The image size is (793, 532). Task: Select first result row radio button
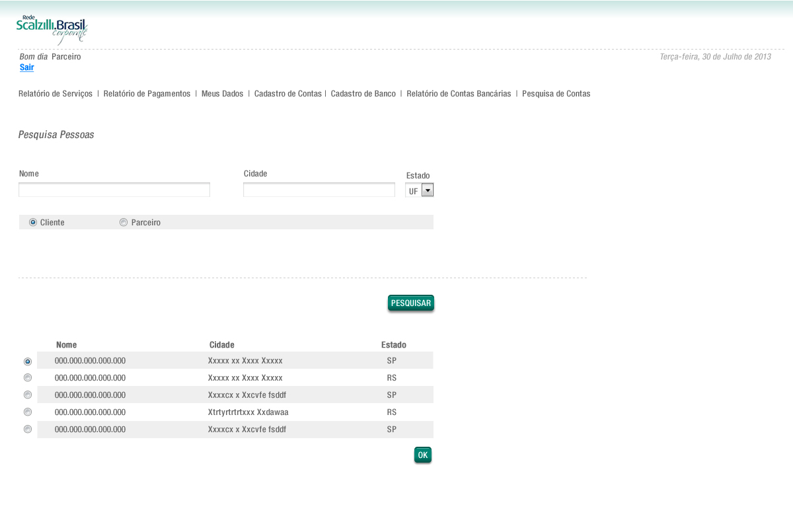tap(28, 361)
